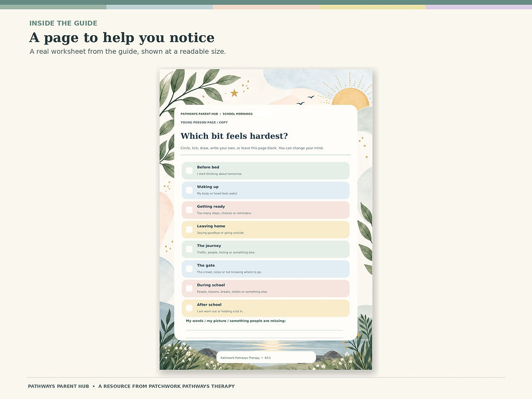Click "I am worn out or holding a lot in."
Viewport: 532px width, 399px height.
(x=220, y=312)
